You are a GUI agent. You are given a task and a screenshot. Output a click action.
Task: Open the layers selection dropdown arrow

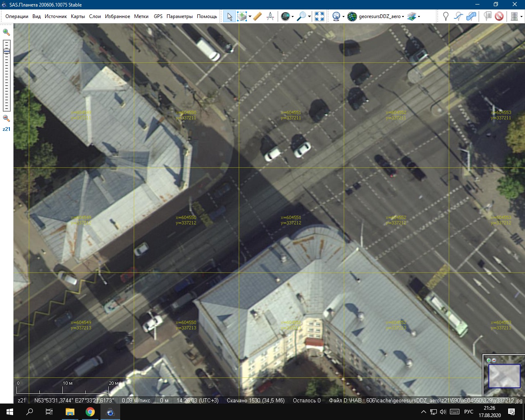(x=419, y=17)
